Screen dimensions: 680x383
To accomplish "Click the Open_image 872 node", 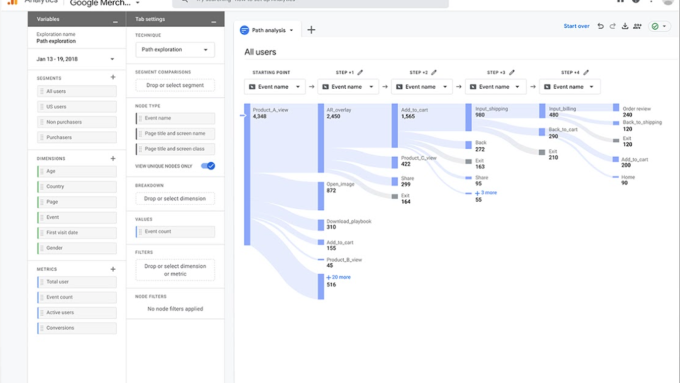I will tap(321, 196).
